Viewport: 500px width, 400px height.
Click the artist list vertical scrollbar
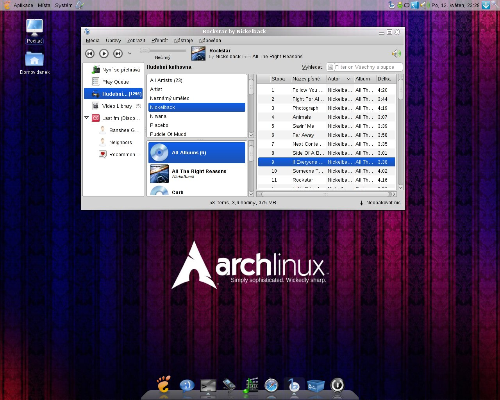[251, 106]
